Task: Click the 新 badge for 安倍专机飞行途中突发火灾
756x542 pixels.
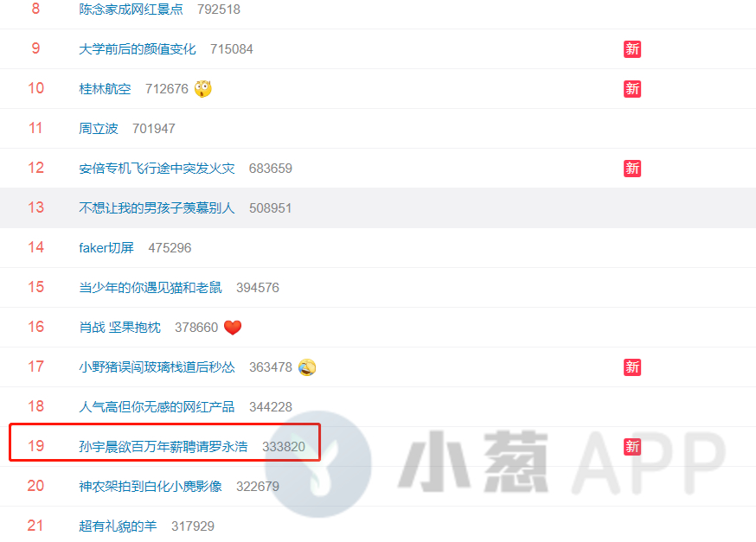Action: coord(632,169)
